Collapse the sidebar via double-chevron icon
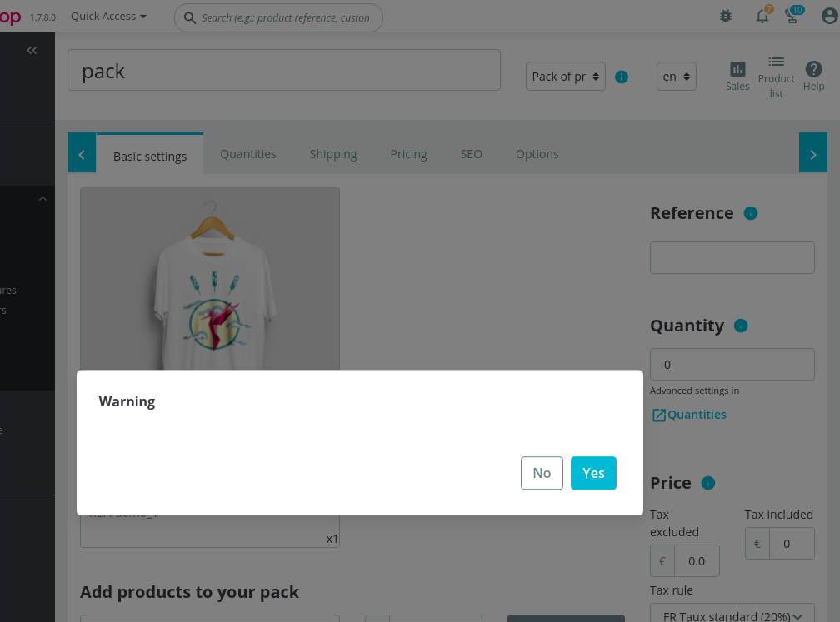The width and height of the screenshot is (840, 622). coord(32,50)
